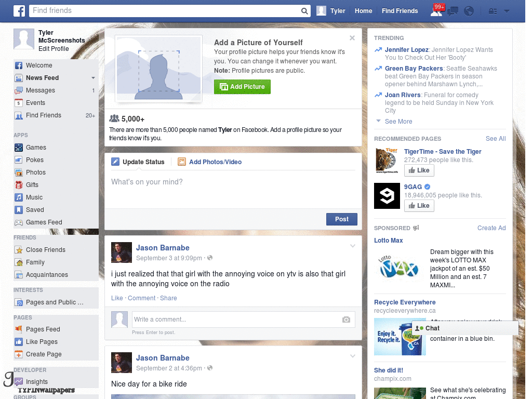Click the Facebook logo icon
Screen dimensions: 532x399
[x=19, y=11]
